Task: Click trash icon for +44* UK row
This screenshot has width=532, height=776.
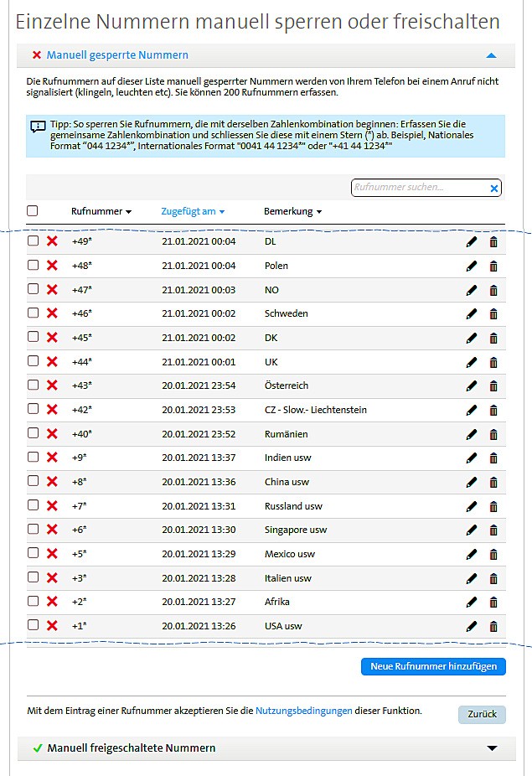Action: coord(493,362)
